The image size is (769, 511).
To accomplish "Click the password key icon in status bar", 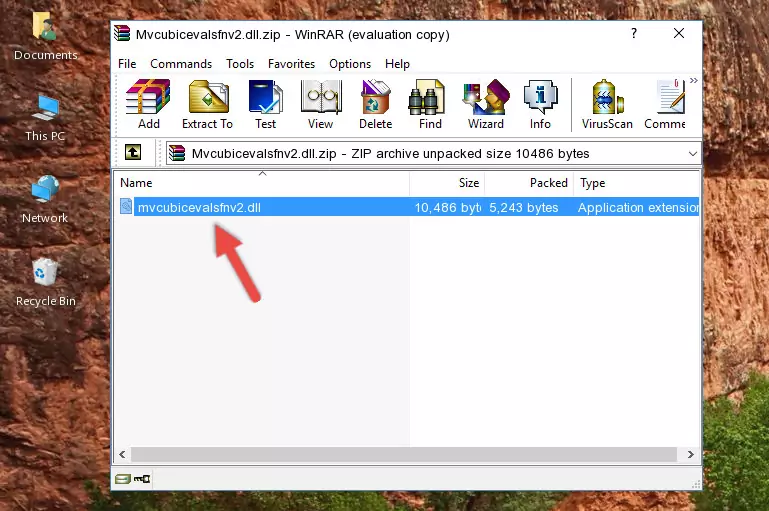I will 142,479.
